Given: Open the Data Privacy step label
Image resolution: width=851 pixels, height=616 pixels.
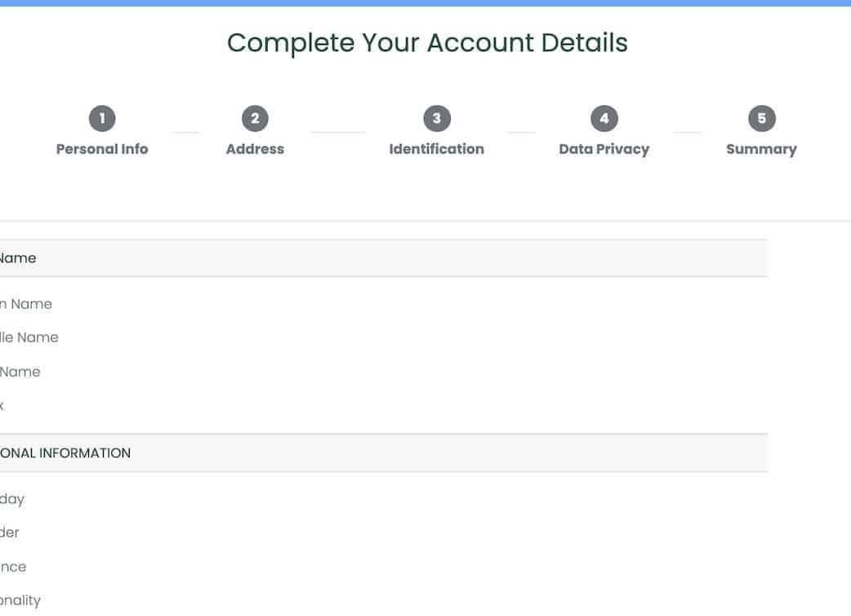Looking at the screenshot, I should point(604,150).
